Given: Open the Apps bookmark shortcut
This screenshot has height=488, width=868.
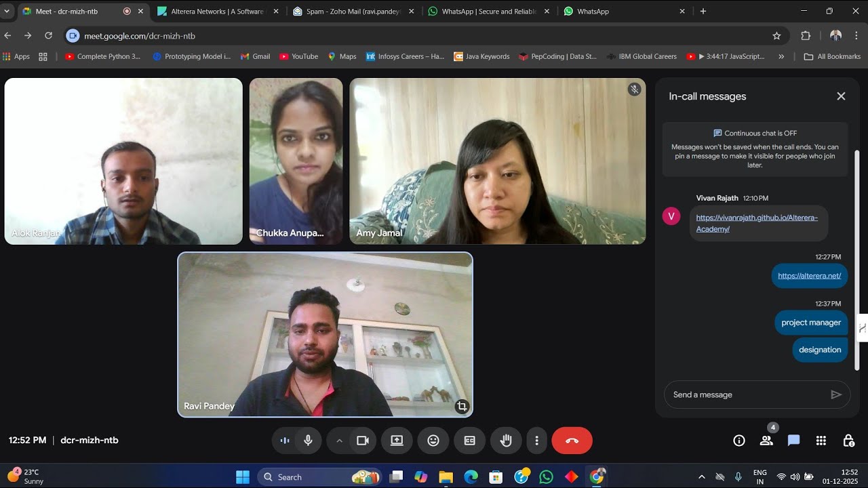Looking at the screenshot, I should point(17,56).
